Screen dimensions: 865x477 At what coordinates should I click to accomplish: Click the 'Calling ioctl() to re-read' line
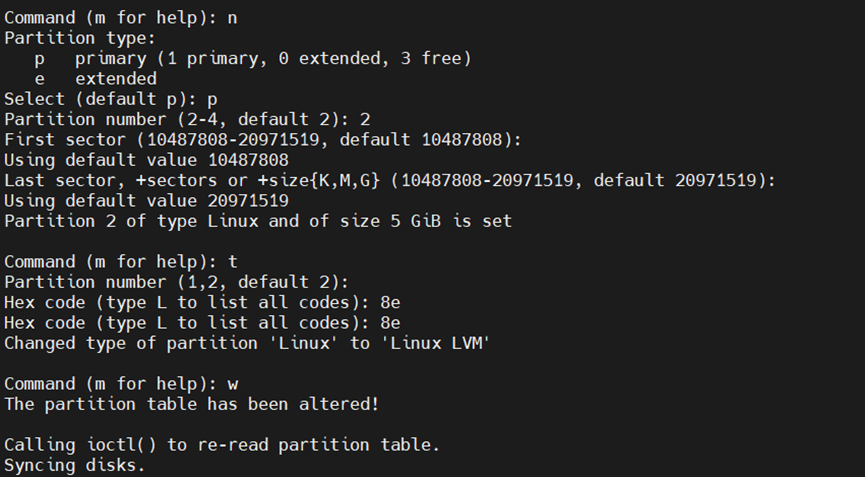click(x=222, y=445)
